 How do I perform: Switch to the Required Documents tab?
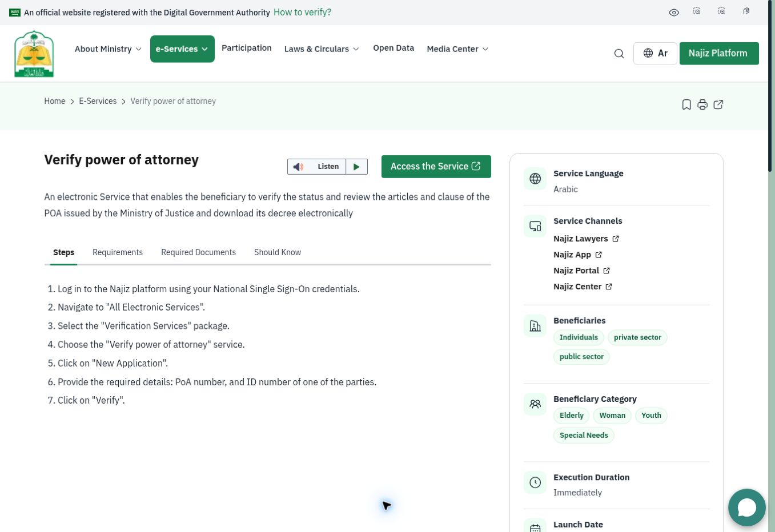point(198,252)
